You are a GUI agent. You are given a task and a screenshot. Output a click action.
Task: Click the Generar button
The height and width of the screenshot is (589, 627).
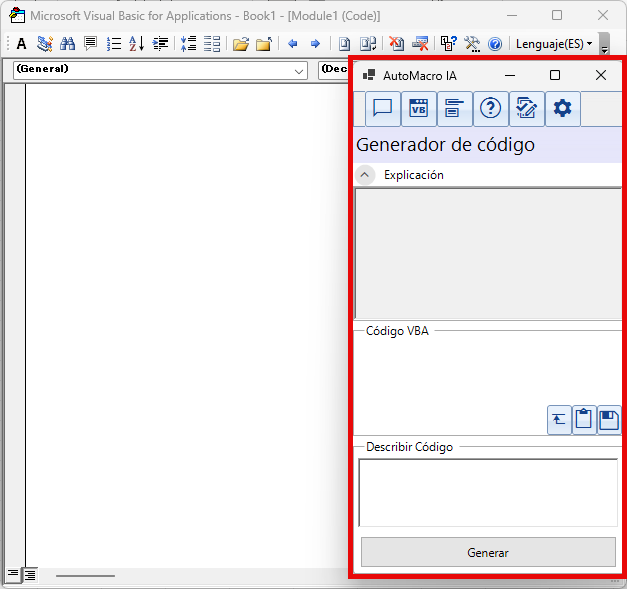click(488, 552)
